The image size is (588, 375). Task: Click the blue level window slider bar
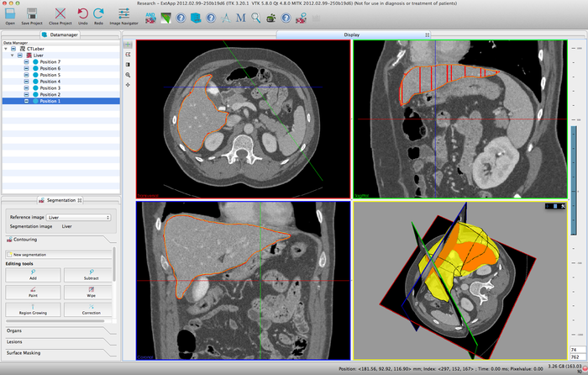574,180
